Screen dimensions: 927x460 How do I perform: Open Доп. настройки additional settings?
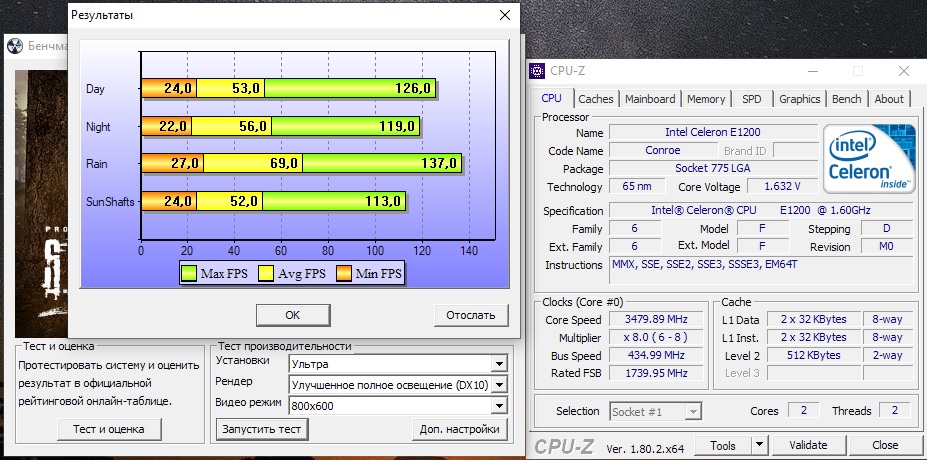pos(459,429)
